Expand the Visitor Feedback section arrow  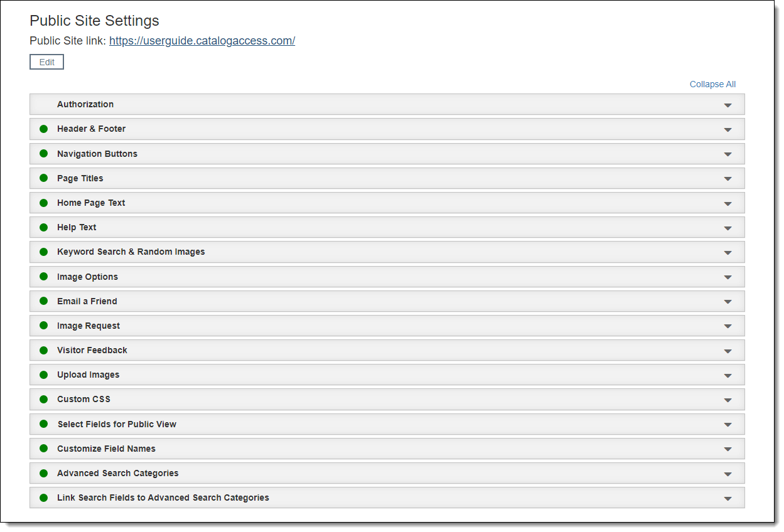(728, 351)
